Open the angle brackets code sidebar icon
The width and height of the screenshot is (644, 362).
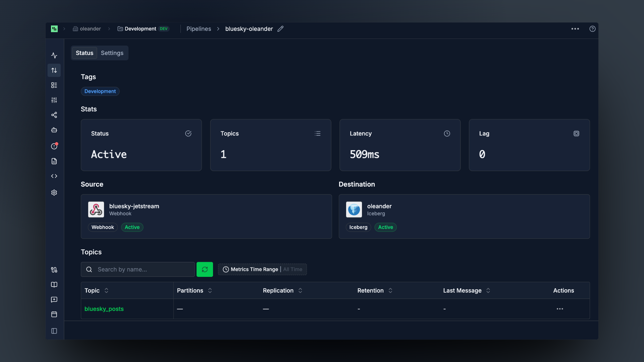coord(54,176)
